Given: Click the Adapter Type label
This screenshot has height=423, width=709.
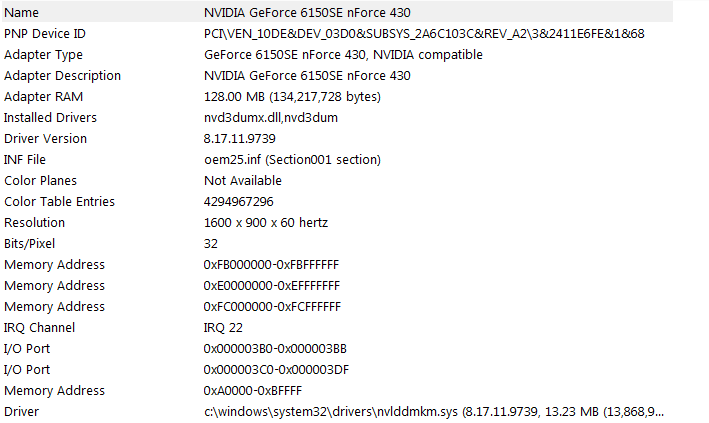Looking at the screenshot, I should (43, 55).
